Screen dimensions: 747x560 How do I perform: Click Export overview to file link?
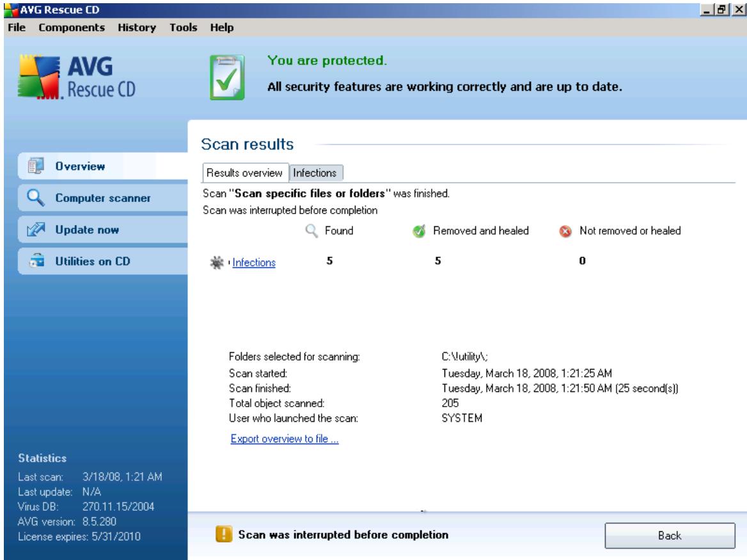click(285, 439)
